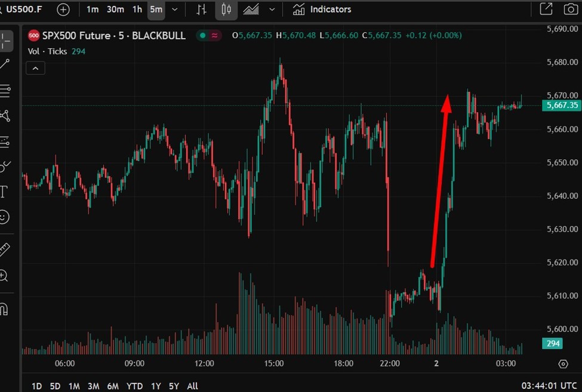The image size is (582, 392).
Task: Click the 22:00 time axis label
Action: tap(390, 363)
